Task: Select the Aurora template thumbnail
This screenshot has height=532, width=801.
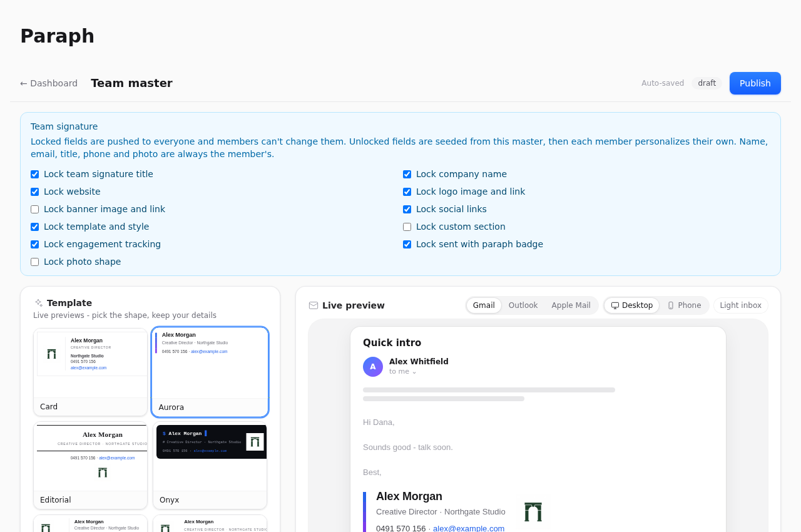Action: tap(210, 372)
